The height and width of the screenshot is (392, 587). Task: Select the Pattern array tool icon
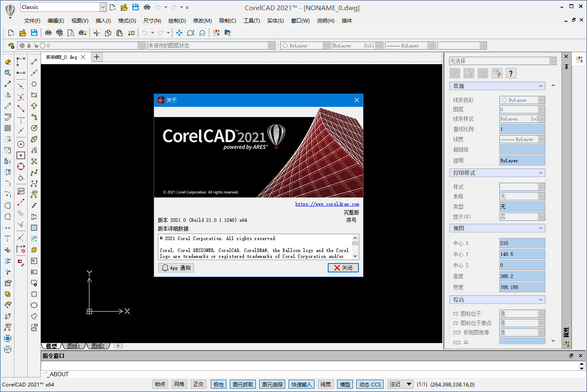[8, 128]
